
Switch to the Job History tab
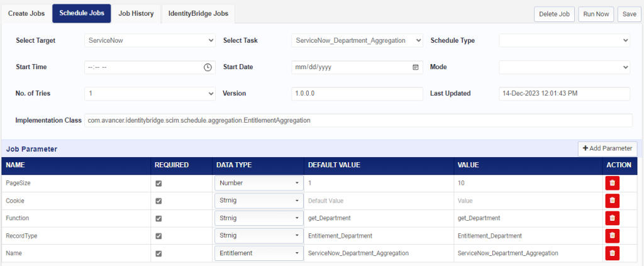click(x=136, y=14)
